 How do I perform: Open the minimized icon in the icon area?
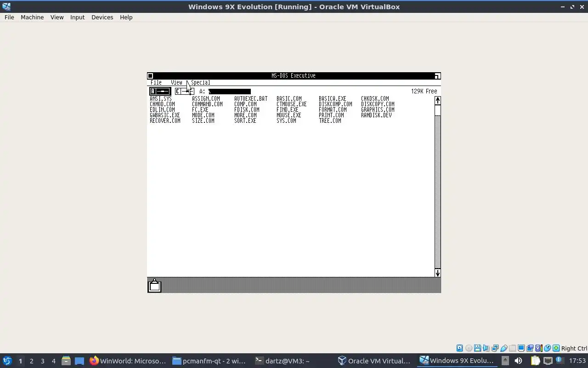pos(155,286)
